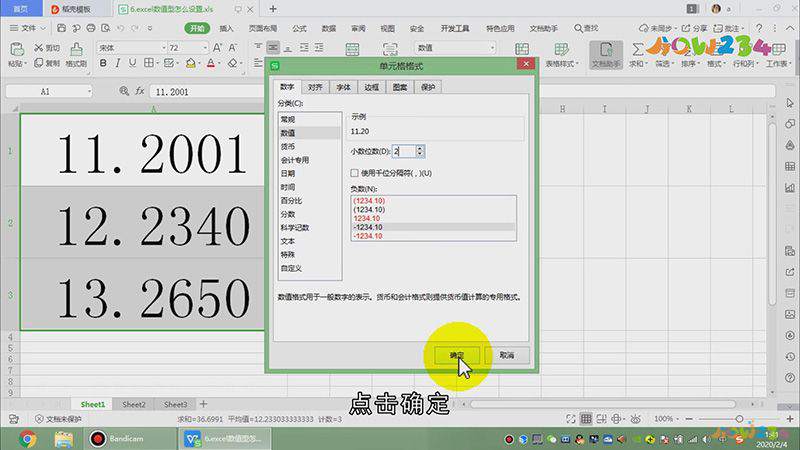Viewport: 800px width, 450px height.
Task: Select the 分数 category
Action: tap(309, 214)
